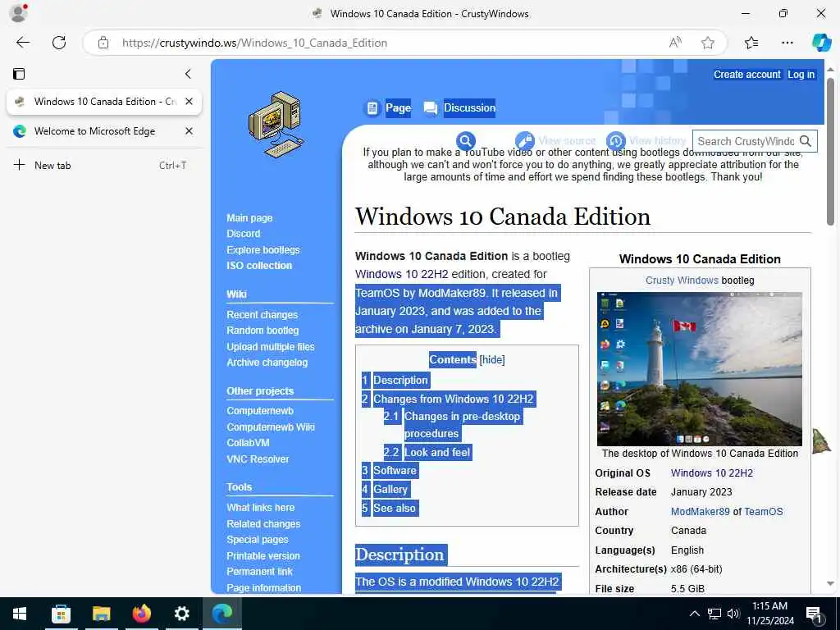Open Settings gear on the taskbar
The image size is (840, 630).
click(x=181, y=614)
